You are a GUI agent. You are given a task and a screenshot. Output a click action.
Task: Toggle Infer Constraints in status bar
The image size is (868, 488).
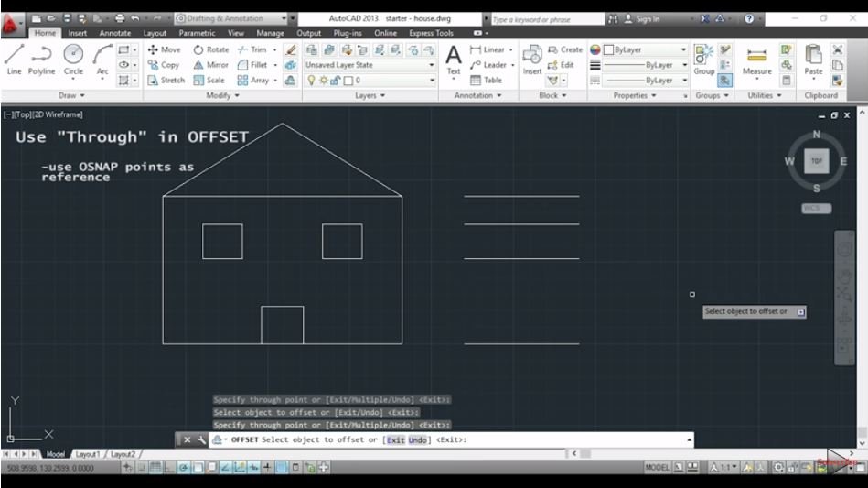point(127,468)
